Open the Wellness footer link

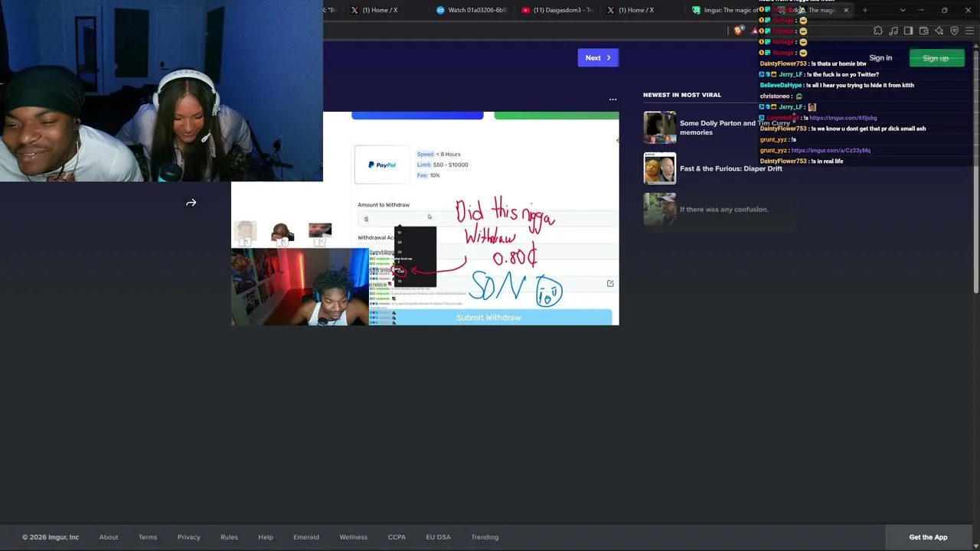pos(354,537)
